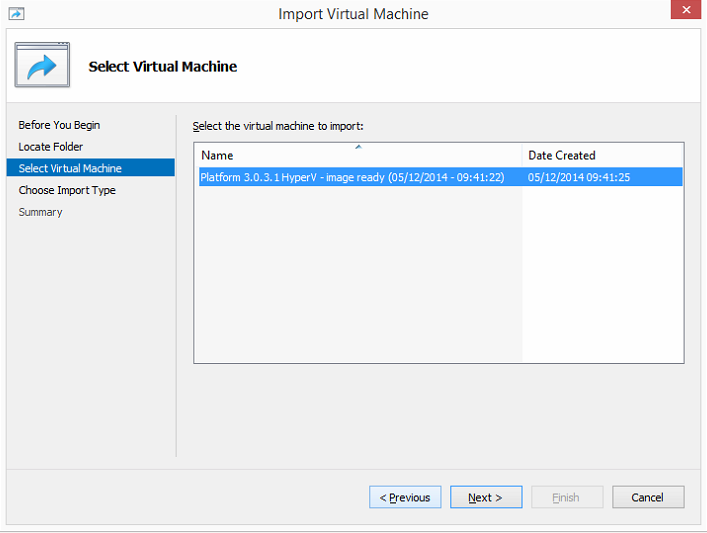Click the Finish button
This screenshot has width=707, height=533.
tap(566, 497)
